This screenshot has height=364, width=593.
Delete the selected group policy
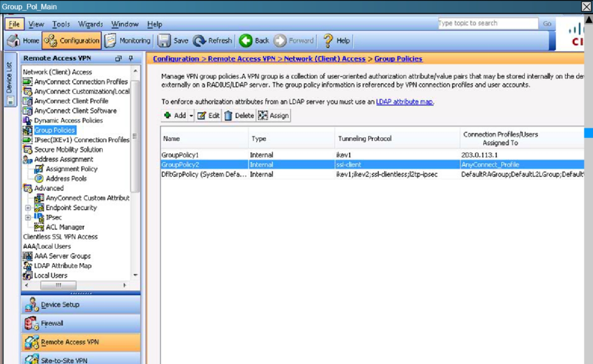click(x=239, y=116)
